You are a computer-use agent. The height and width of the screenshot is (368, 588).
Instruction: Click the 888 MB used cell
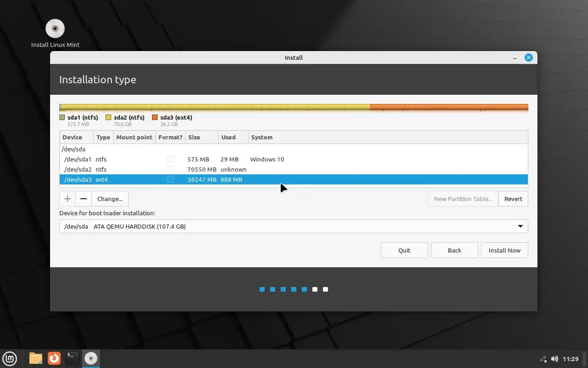231,179
